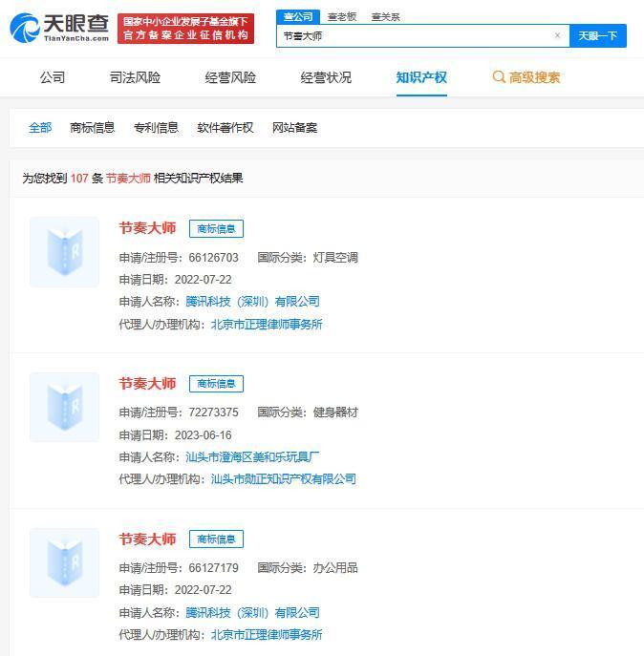Click the trademark thumbnail for registration 66127179

[64, 562]
